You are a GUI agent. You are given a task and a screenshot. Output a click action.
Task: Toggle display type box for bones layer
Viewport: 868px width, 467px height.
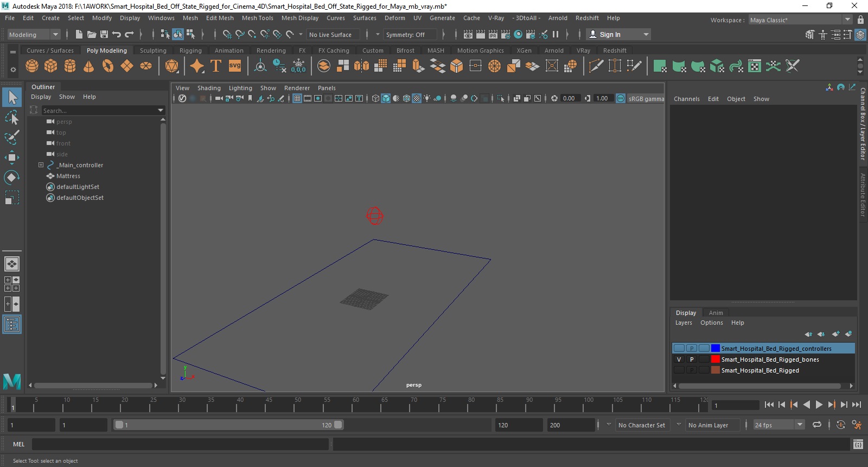tap(704, 359)
